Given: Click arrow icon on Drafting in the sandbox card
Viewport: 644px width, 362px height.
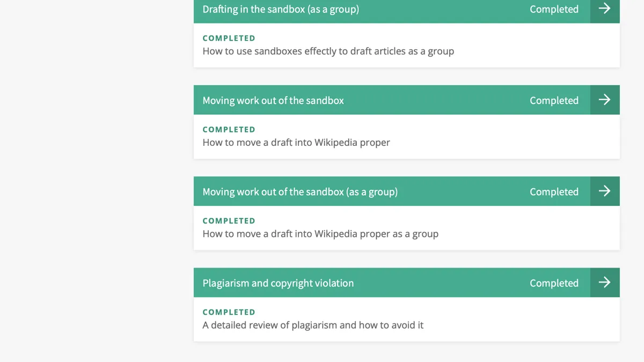Looking at the screenshot, I should (x=605, y=9).
